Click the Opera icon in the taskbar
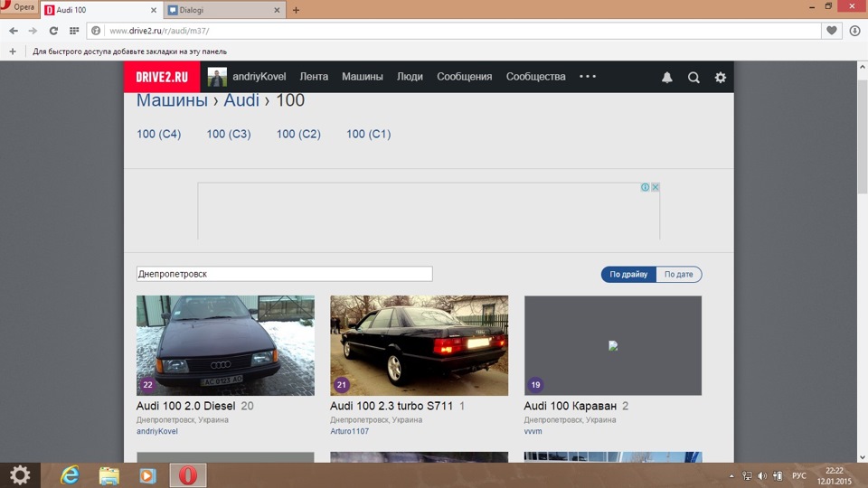The height and width of the screenshot is (488, 868). (188, 475)
